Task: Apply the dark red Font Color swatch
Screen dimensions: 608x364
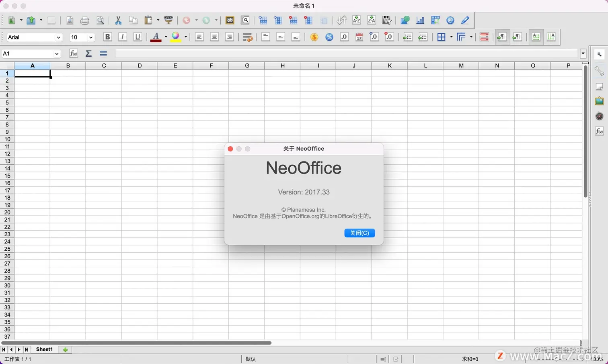Action: pos(156,37)
